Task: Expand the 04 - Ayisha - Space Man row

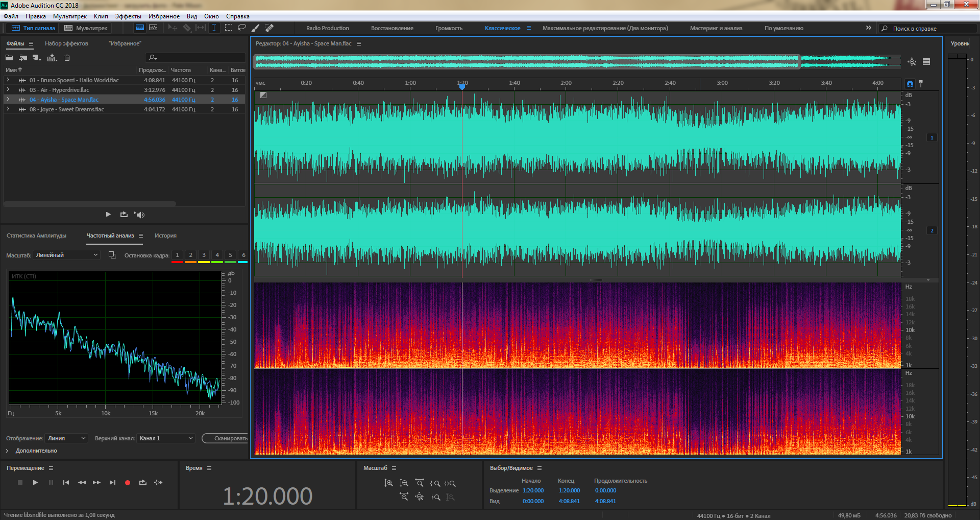Action: [8, 99]
